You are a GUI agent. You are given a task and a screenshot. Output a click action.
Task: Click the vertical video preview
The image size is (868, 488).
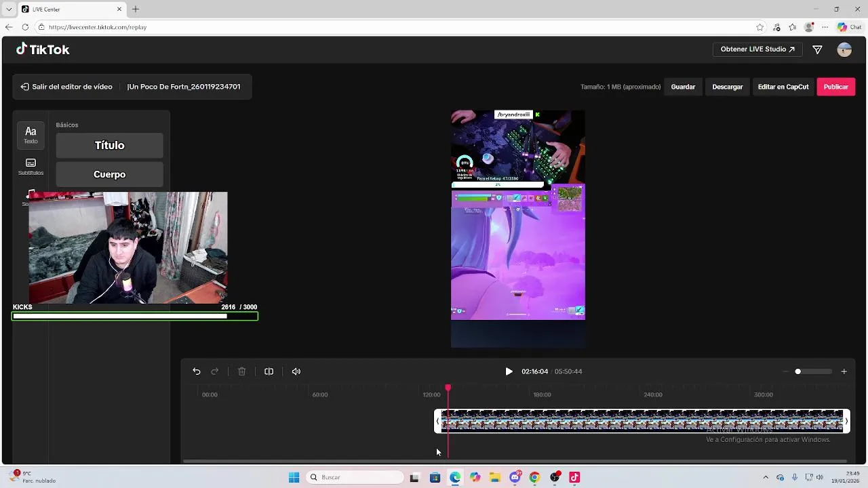(518, 229)
